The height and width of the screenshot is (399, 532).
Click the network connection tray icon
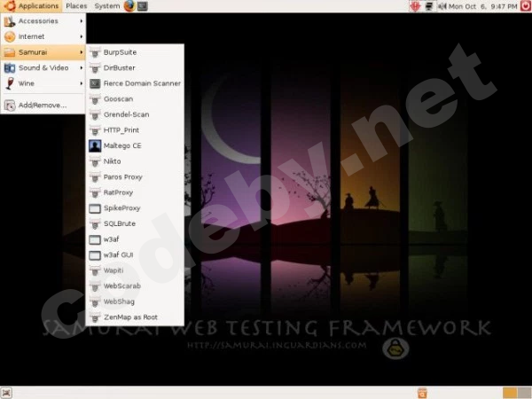429,6
